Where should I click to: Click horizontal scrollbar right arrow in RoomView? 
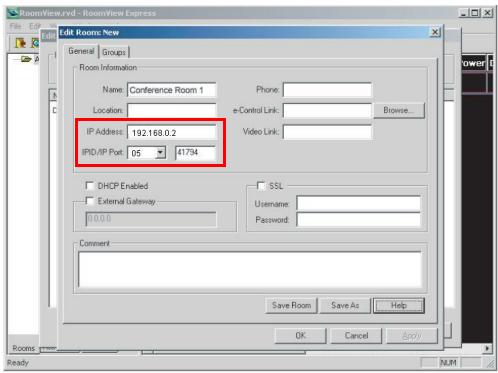[x=487, y=348]
